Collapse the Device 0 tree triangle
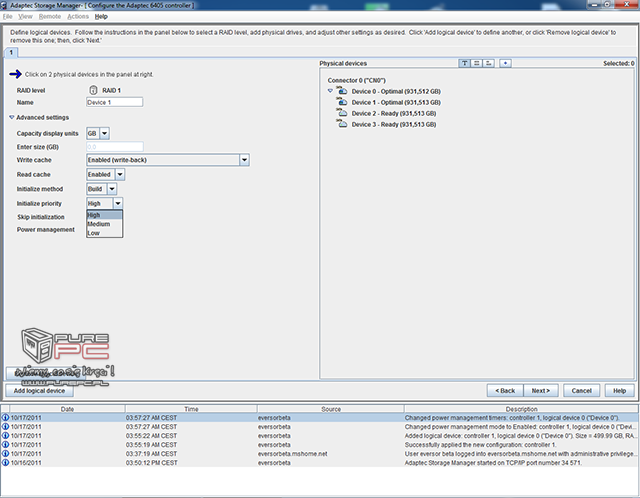This screenshot has width=640, height=498. pyautogui.click(x=330, y=91)
